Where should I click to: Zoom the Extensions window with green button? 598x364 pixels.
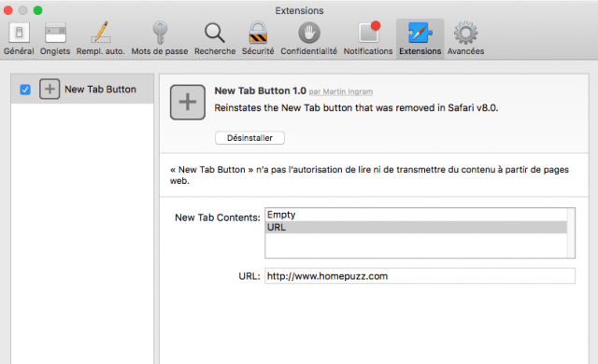[x=37, y=10]
